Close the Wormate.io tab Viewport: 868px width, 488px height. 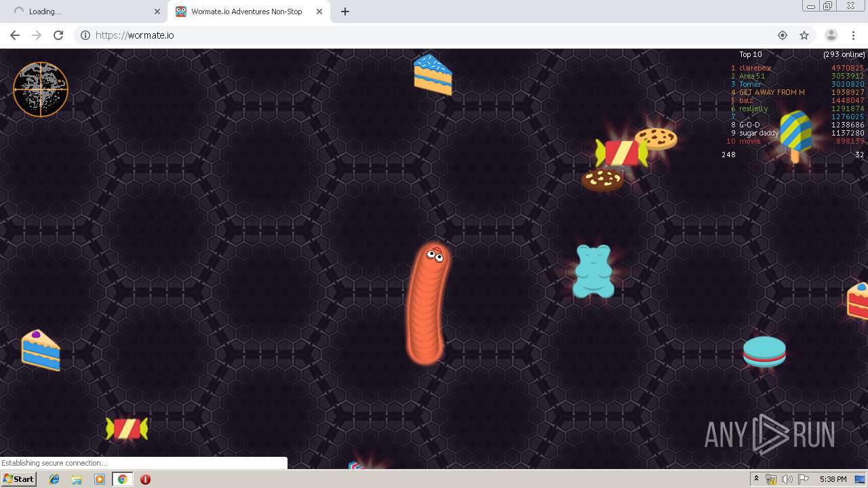point(319,12)
